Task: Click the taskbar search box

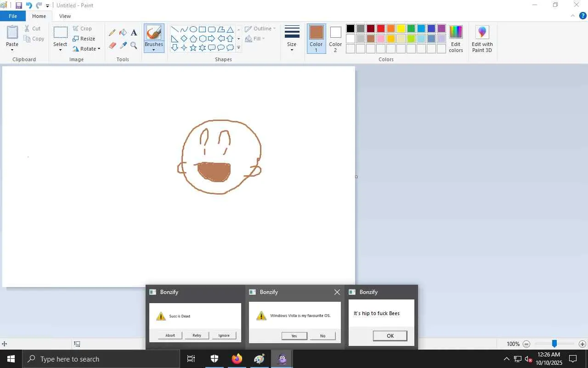Action: [x=101, y=359]
